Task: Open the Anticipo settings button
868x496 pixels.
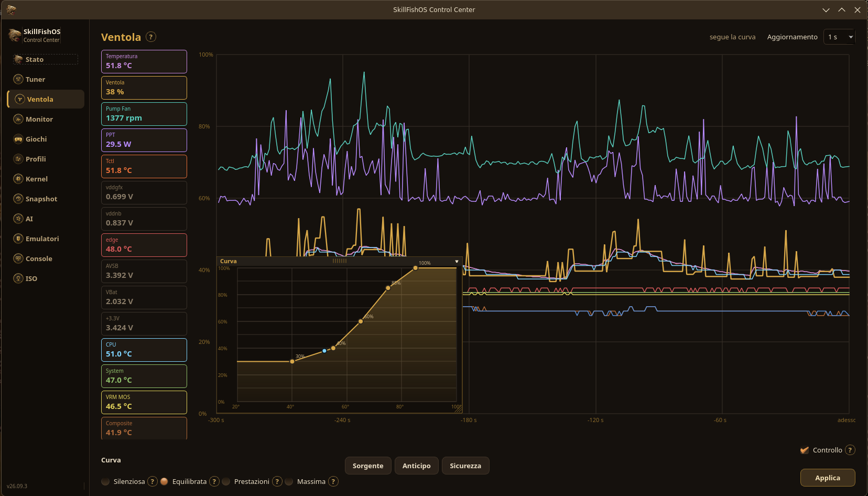Action: (417, 466)
